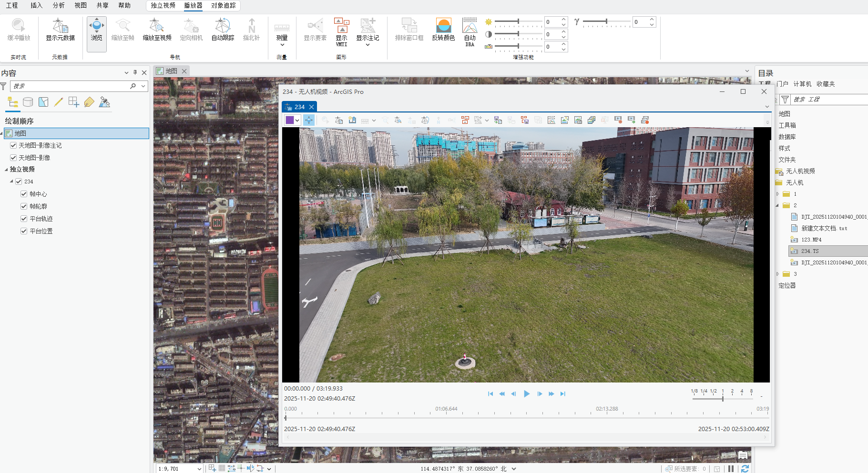Screen dimensions: 868x473
Task: Click the brightness slider in the ribbon
Action: (x=518, y=21)
